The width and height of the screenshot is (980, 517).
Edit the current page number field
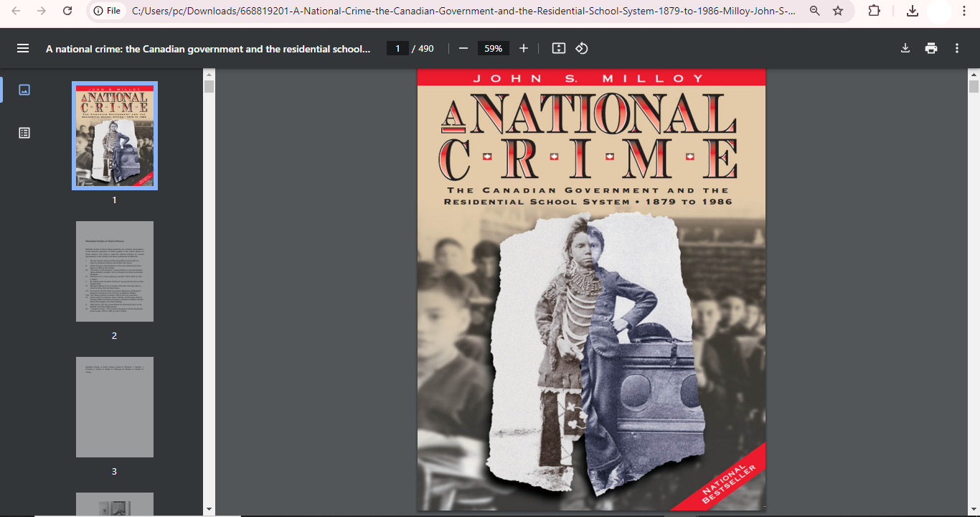[397, 48]
